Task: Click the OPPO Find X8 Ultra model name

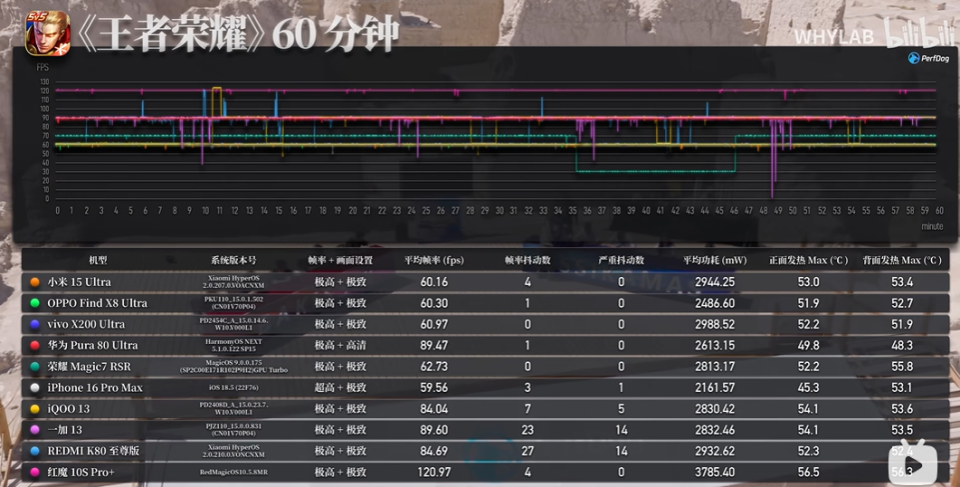Action: click(97, 303)
